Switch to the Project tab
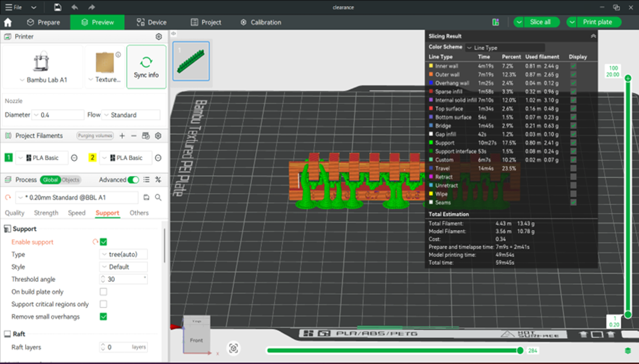Screen dimensions: 639x364 click(206, 22)
